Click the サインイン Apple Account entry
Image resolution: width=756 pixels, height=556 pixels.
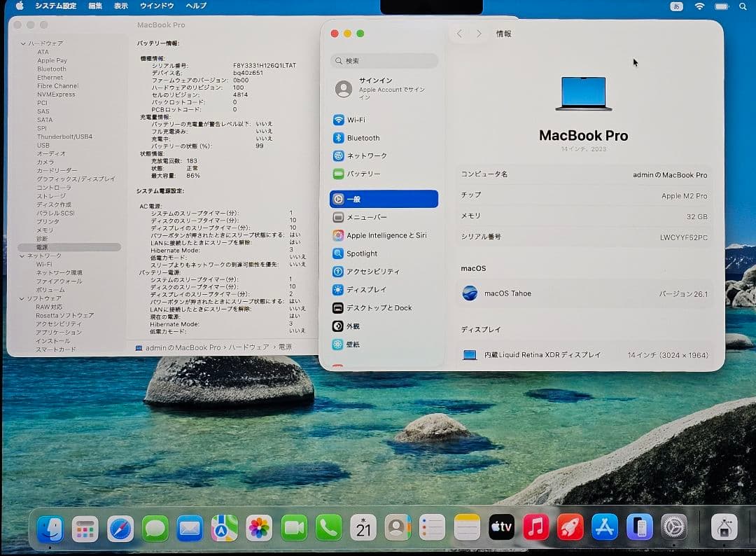[384, 89]
